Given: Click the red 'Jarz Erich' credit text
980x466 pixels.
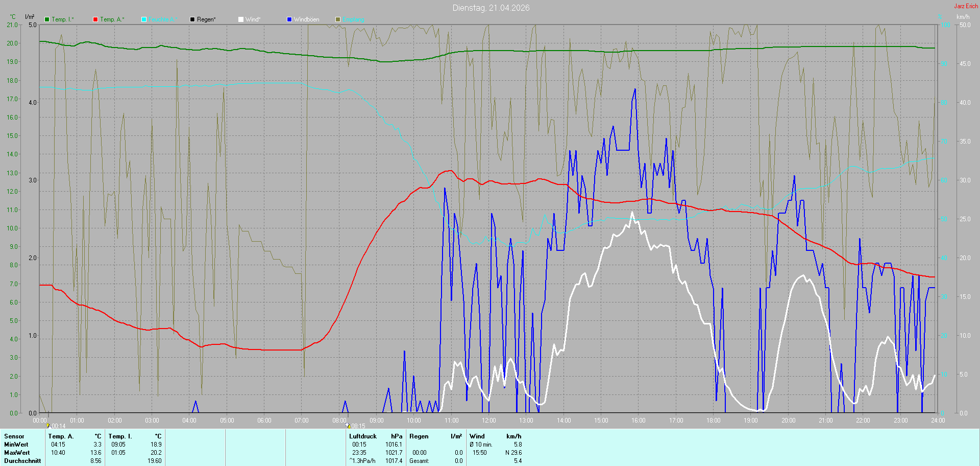Looking at the screenshot, I should point(966,6).
